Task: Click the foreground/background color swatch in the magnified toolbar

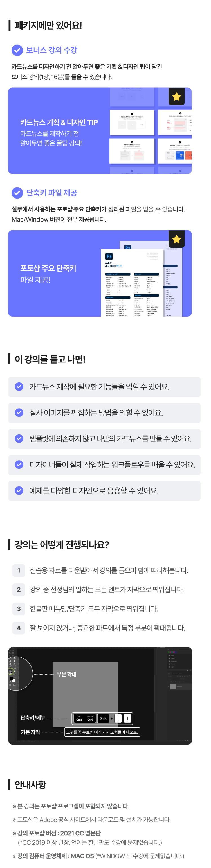Action: coord(12,679)
